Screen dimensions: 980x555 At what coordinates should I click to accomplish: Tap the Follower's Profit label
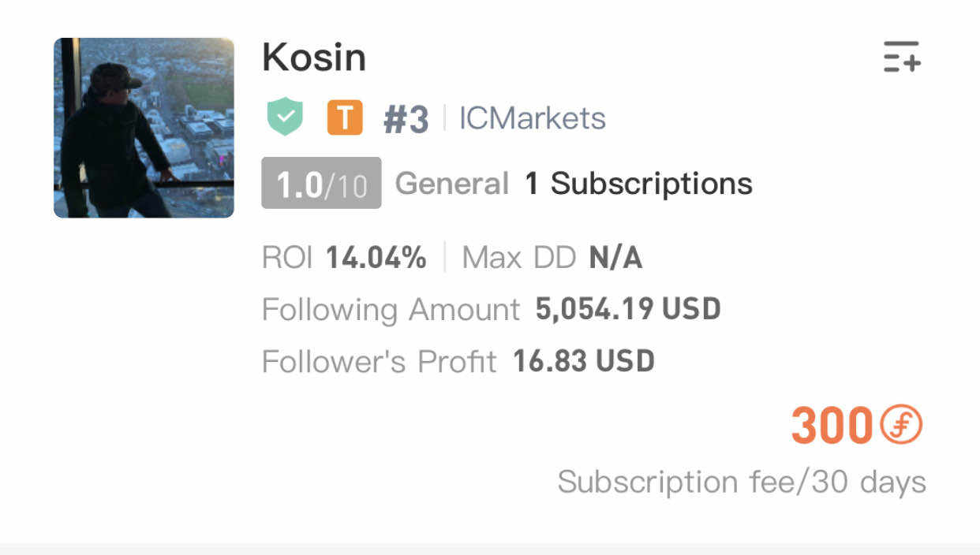tap(379, 362)
